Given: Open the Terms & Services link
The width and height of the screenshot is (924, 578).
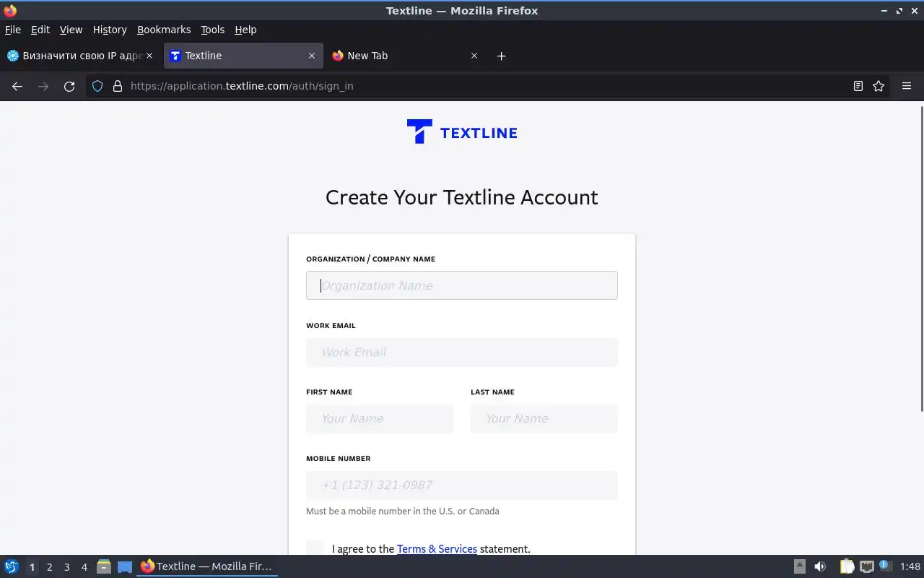Looking at the screenshot, I should 437,549.
